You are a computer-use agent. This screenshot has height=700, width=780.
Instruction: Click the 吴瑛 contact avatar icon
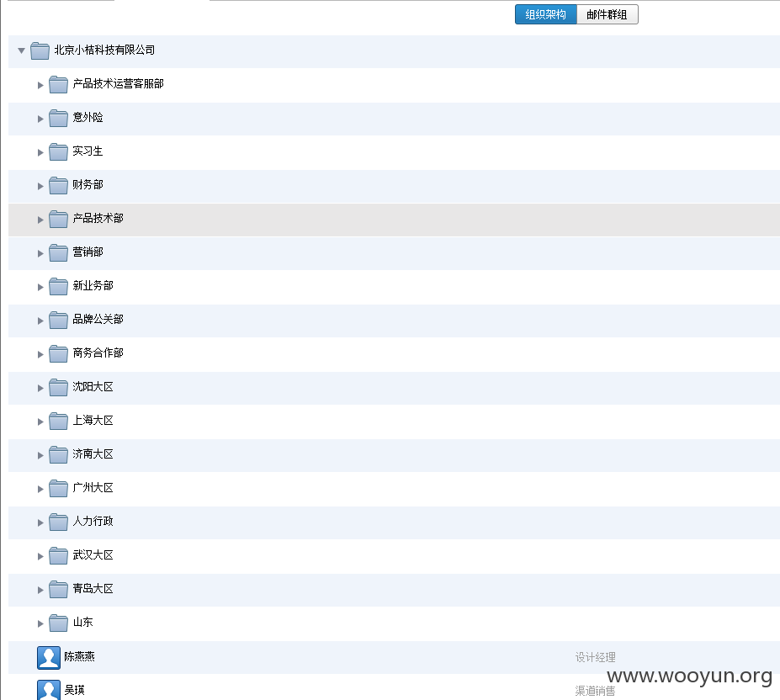click(x=49, y=690)
